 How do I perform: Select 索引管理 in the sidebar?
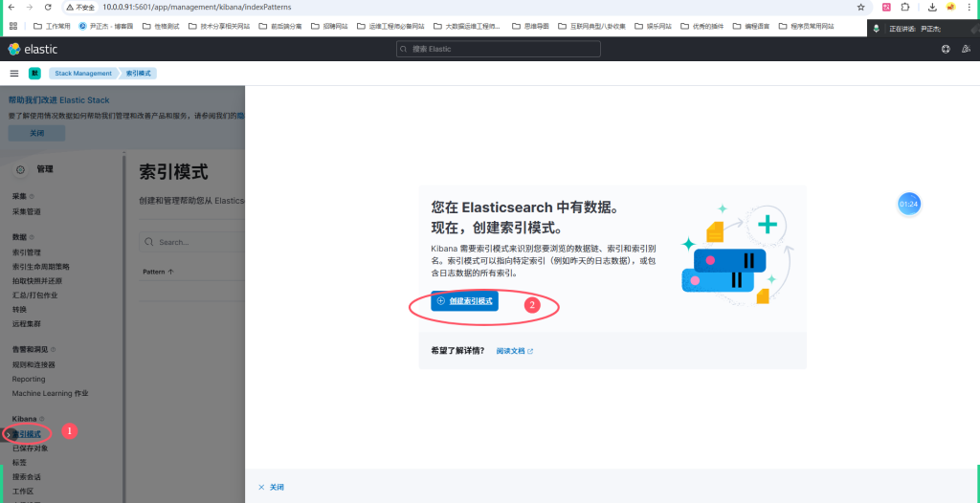pos(27,252)
